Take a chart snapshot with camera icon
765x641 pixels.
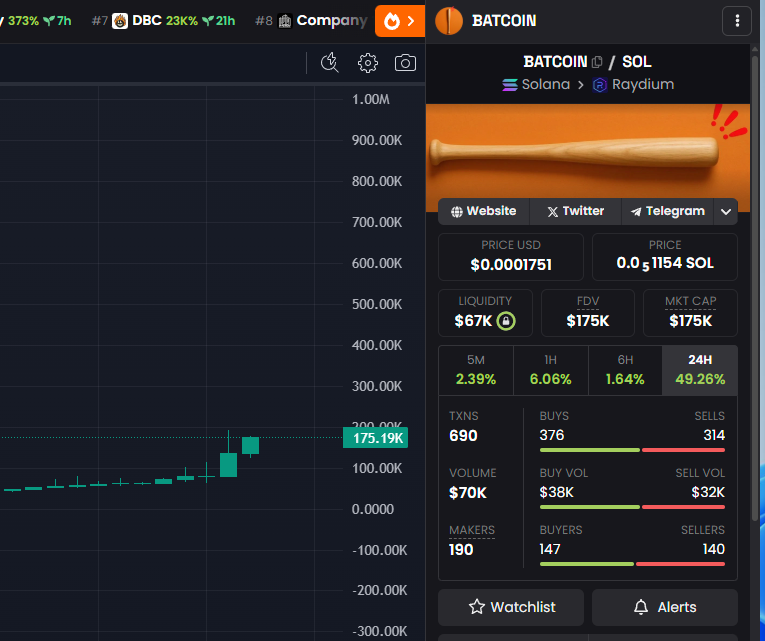click(x=405, y=63)
